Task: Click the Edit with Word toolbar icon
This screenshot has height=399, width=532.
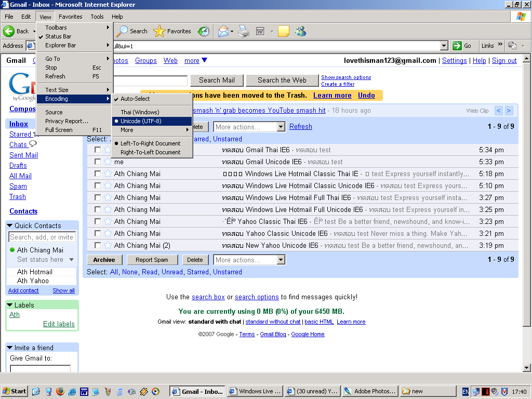Action: [x=260, y=31]
